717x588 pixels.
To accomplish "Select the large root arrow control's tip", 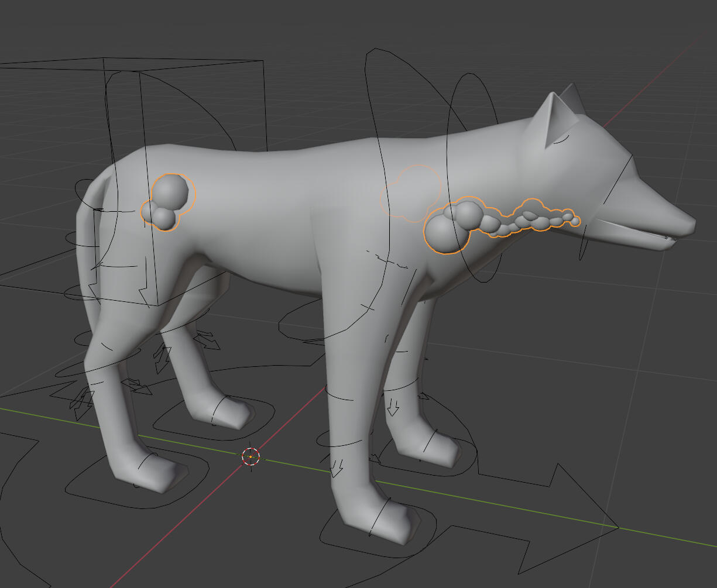I will click(x=617, y=527).
